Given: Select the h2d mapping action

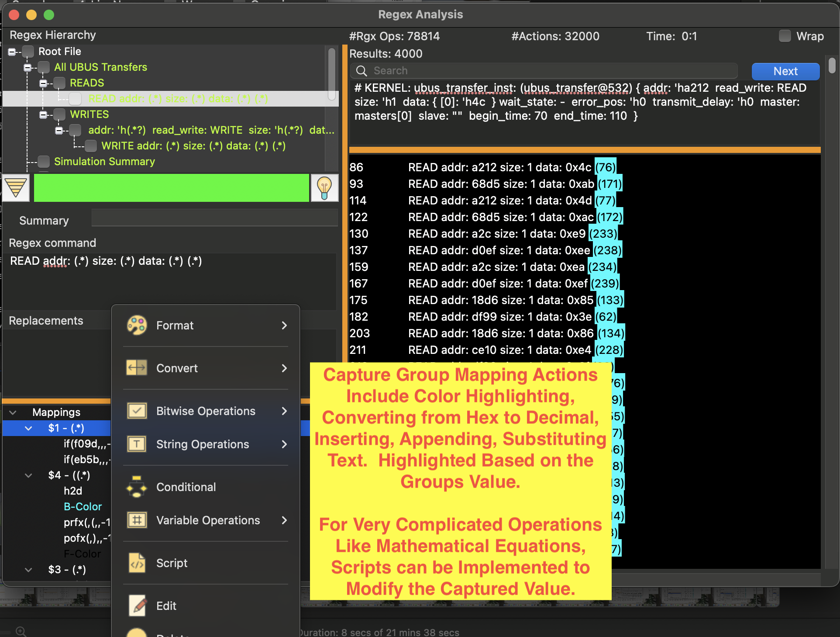Looking at the screenshot, I should pyautogui.click(x=73, y=491).
